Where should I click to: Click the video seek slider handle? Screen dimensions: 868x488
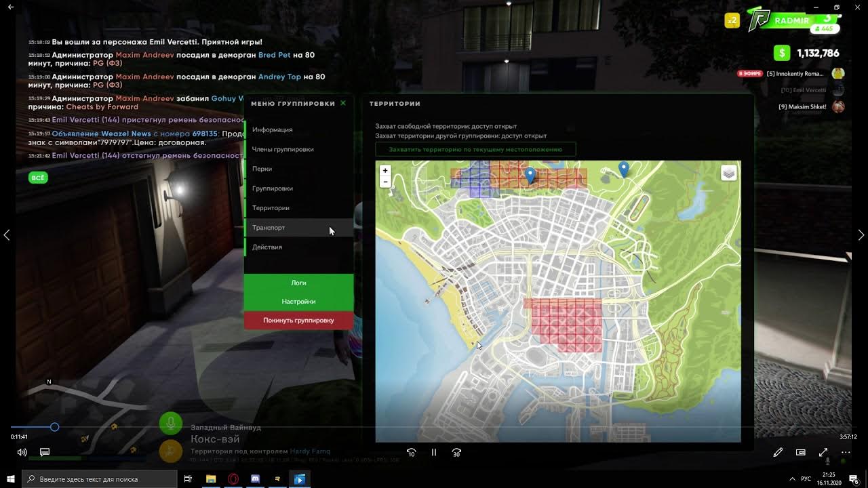point(54,427)
